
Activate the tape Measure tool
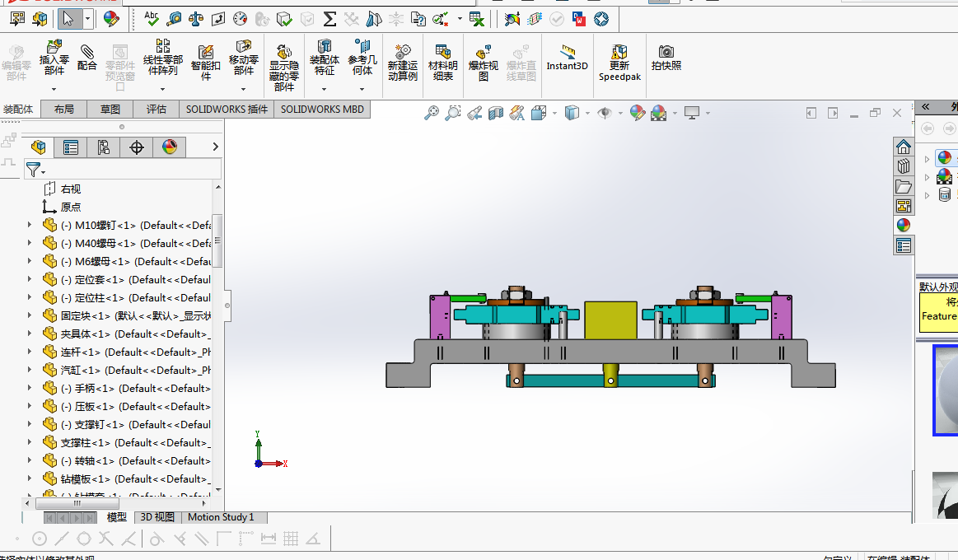click(x=174, y=19)
